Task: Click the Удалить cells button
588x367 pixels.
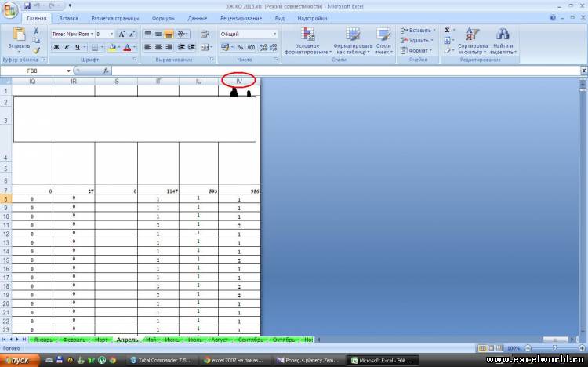Action: point(418,40)
